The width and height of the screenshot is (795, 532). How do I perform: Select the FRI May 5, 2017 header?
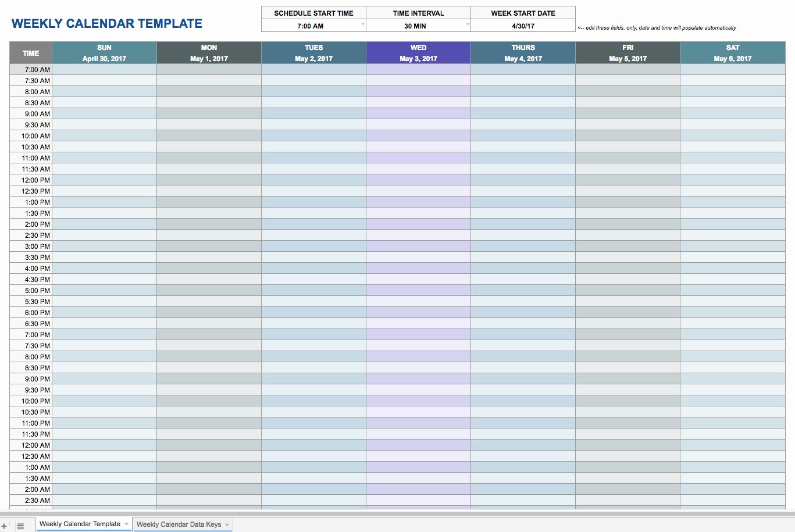click(x=628, y=53)
